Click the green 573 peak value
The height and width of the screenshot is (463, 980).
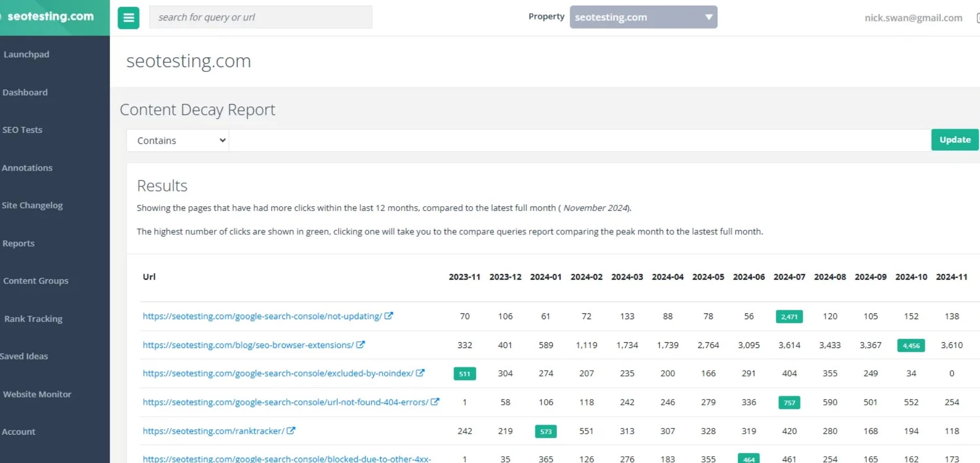tap(545, 432)
